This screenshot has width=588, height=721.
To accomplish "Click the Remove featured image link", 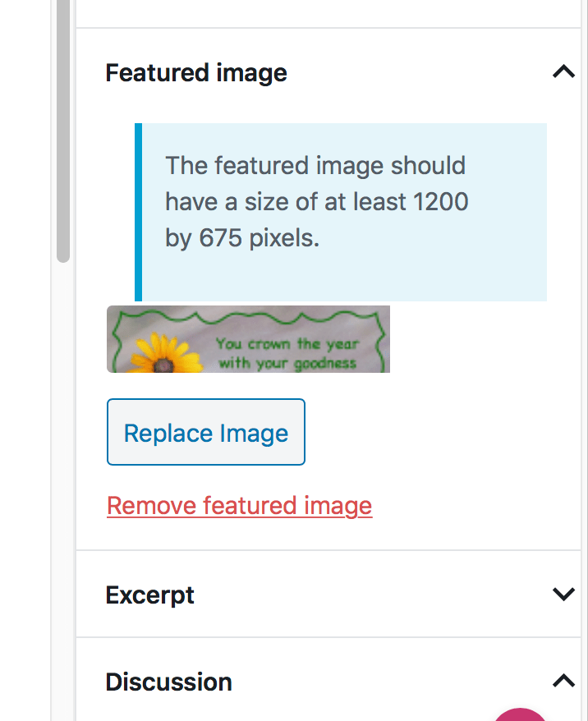I will 240,507.
